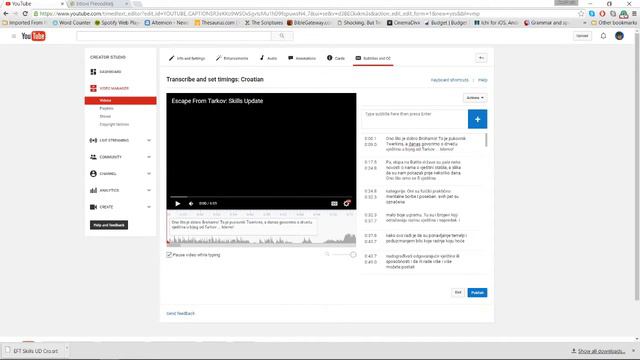Select the subtitle line starting 0:00.1
This screenshot has width=640, height=360.
(424, 144)
